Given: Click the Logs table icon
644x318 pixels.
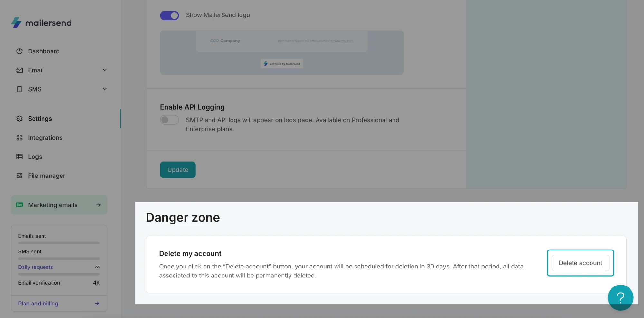Looking at the screenshot, I should (x=20, y=157).
